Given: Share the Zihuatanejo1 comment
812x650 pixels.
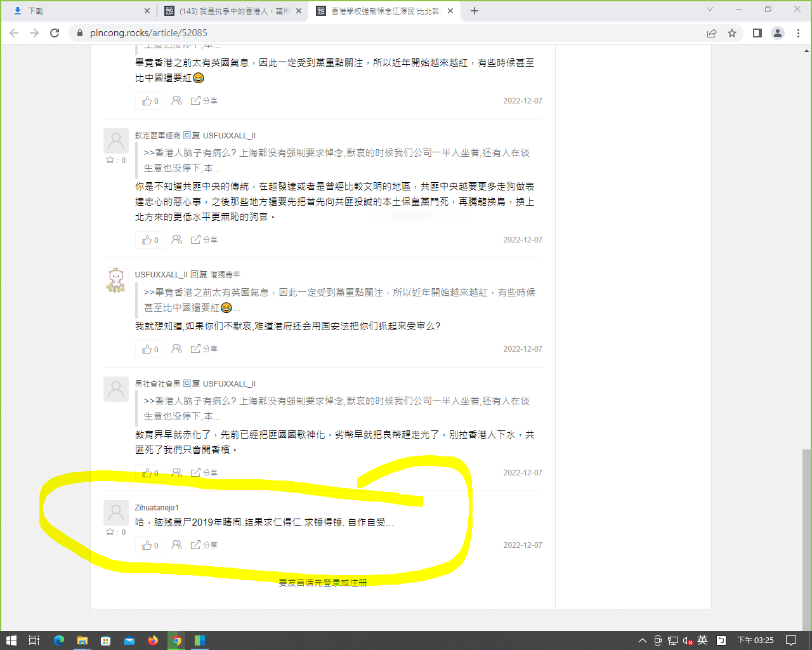Looking at the screenshot, I should tap(204, 545).
